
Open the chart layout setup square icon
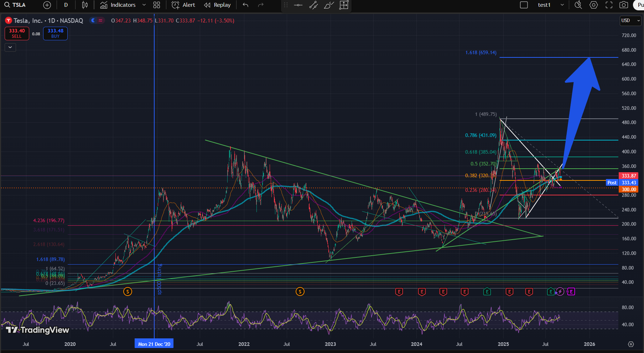click(x=524, y=5)
